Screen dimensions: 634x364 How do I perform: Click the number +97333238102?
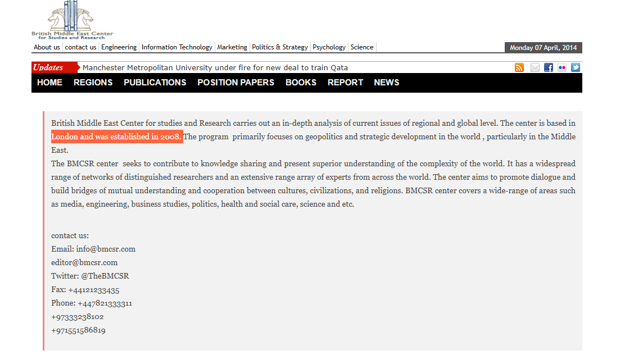pos(78,317)
